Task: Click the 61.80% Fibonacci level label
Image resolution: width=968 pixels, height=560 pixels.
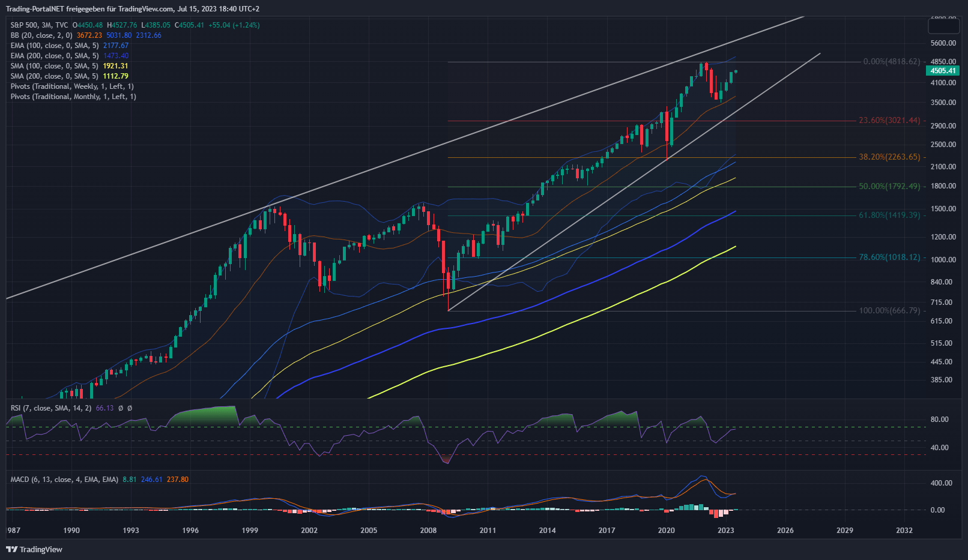Action: (889, 215)
